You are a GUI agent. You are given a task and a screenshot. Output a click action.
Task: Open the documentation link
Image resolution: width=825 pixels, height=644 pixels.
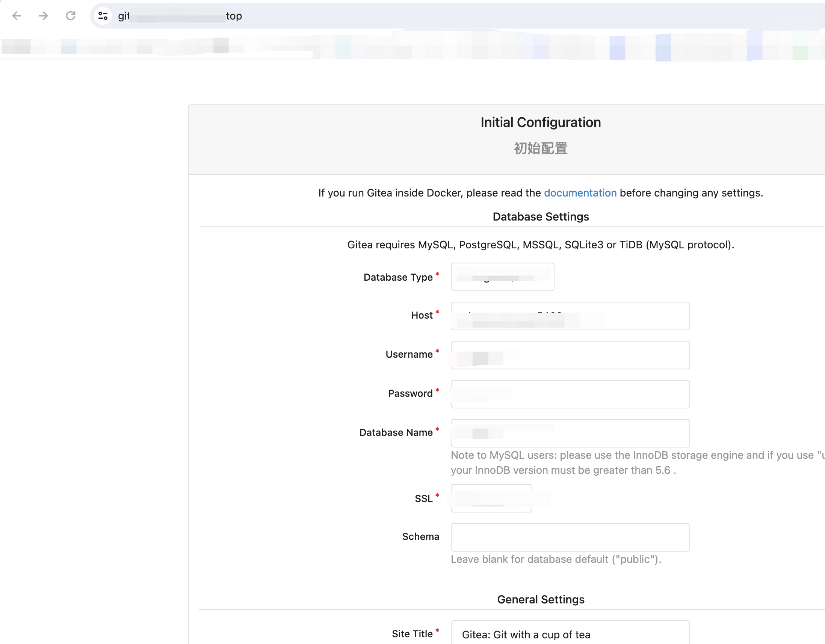(x=580, y=193)
